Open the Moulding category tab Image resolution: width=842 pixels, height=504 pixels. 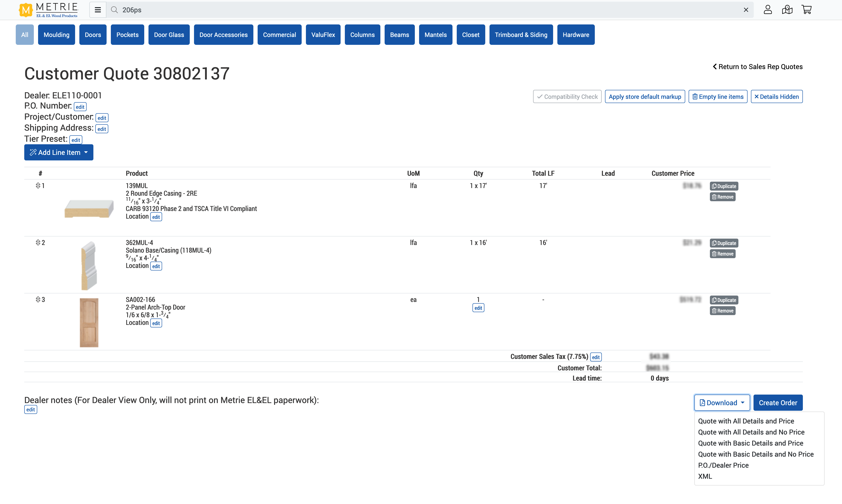point(56,35)
